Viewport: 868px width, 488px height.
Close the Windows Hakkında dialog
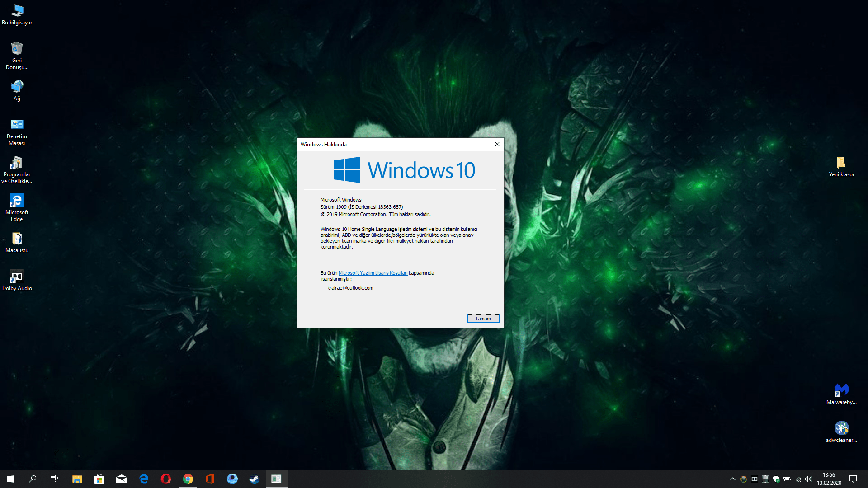[497, 144]
